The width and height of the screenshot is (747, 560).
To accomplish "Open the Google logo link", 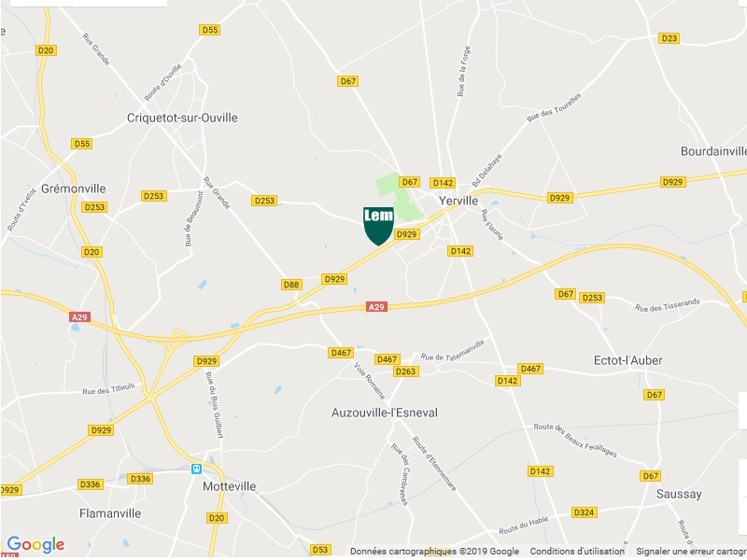I will [35, 545].
